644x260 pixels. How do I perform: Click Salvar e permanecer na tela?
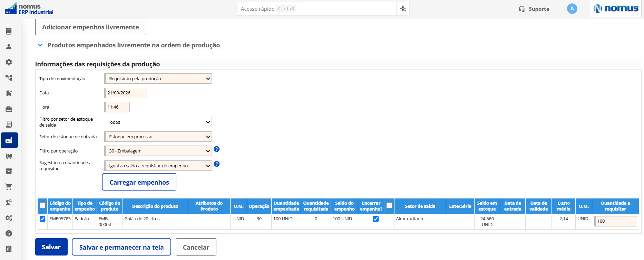click(x=121, y=247)
